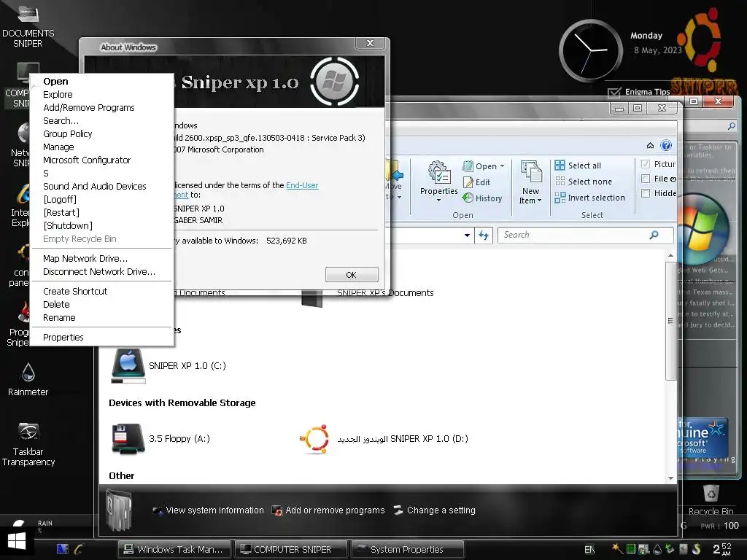The height and width of the screenshot is (560, 747).
Task: Open DOCUMENTS SNIPER desktop icon
Action: coord(28,26)
